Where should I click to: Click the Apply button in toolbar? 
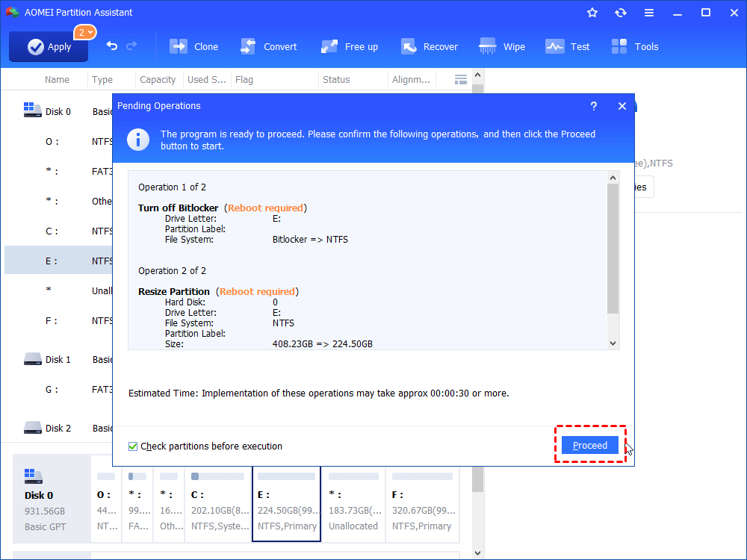(x=49, y=46)
